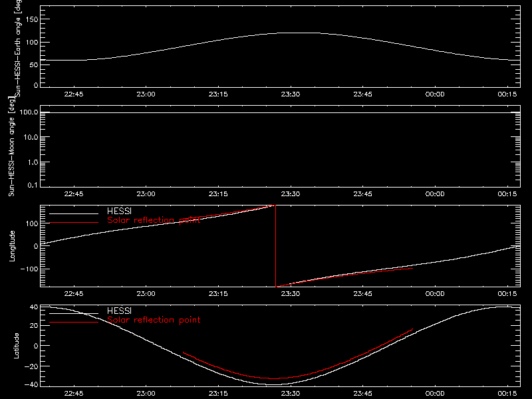
Task: Click the Sun-HESSI-Moon angle axis title
Action: point(11,146)
